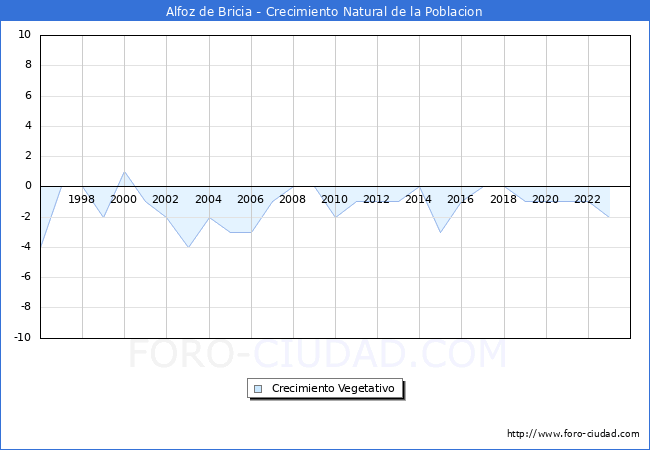Click the 2020 x-axis label
650x450 pixels.
(545, 199)
